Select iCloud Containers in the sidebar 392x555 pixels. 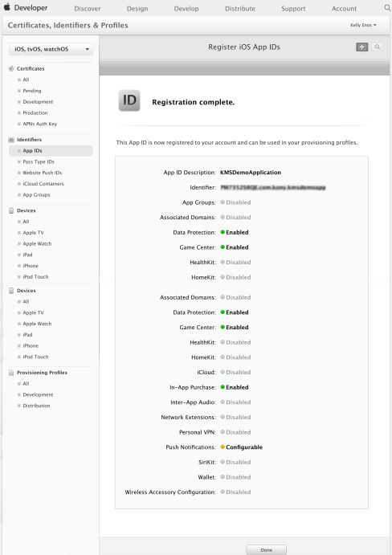43,184
